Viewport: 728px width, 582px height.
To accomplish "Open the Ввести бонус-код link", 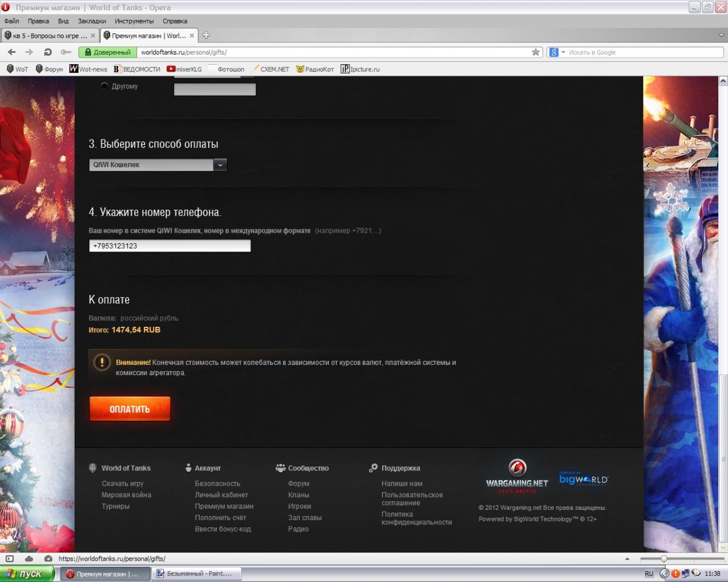I will click(223, 529).
